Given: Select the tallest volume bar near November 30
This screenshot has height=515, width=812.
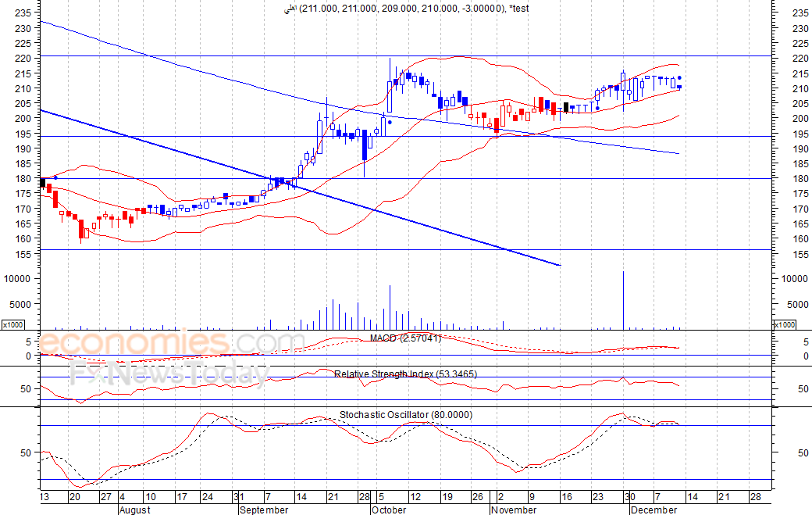Looking at the screenshot, I should (x=623, y=300).
